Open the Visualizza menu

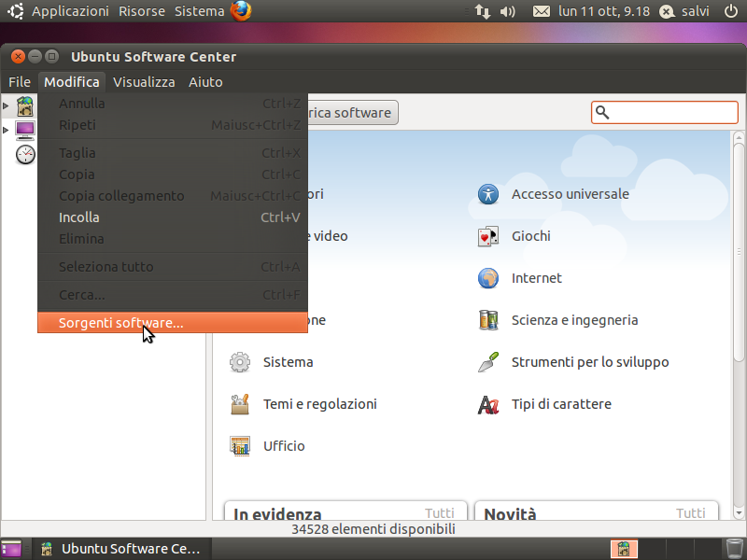point(144,82)
